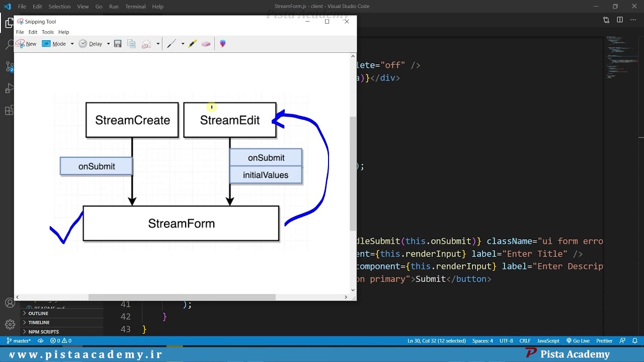
Task: Click the master git branch status item
Action: (x=19, y=341)
